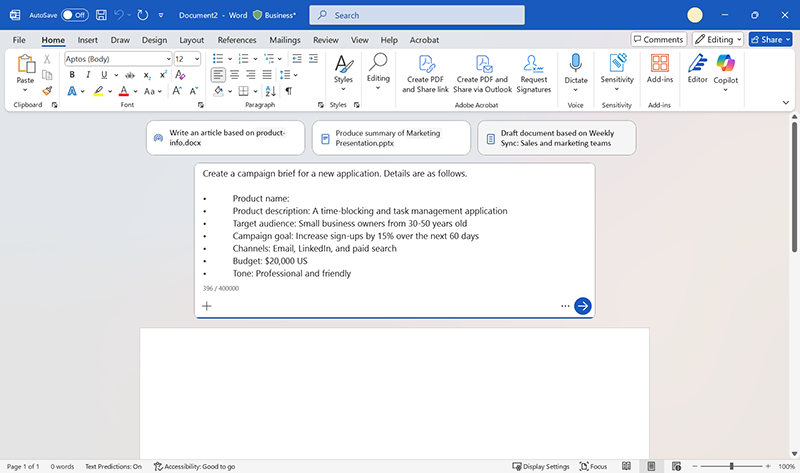Click the Cut scissors icon
Viewport: 800px width, 473px height.
coord(47,59)
